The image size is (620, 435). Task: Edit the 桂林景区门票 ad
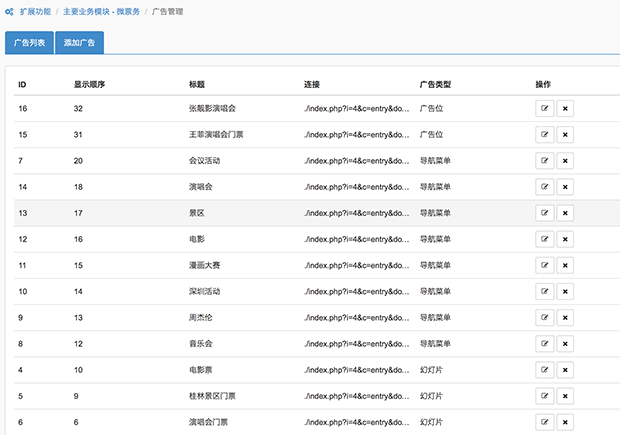[x=544, y=395]
